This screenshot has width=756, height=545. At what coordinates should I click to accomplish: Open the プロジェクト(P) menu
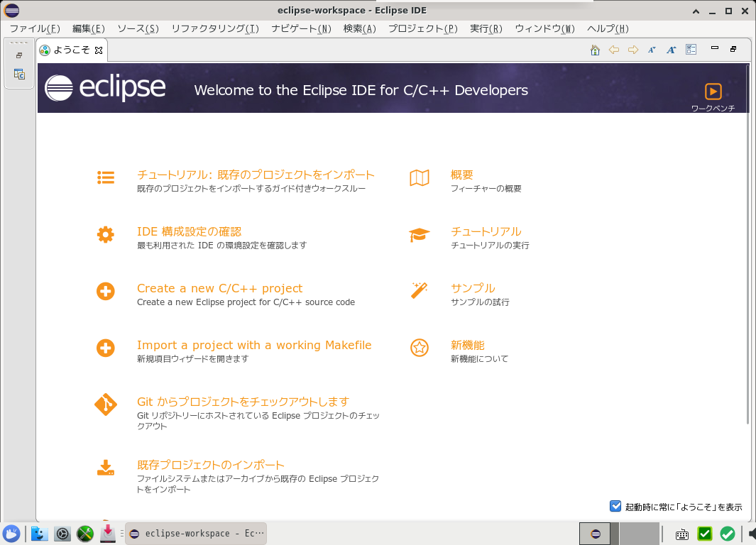point(423,28)
